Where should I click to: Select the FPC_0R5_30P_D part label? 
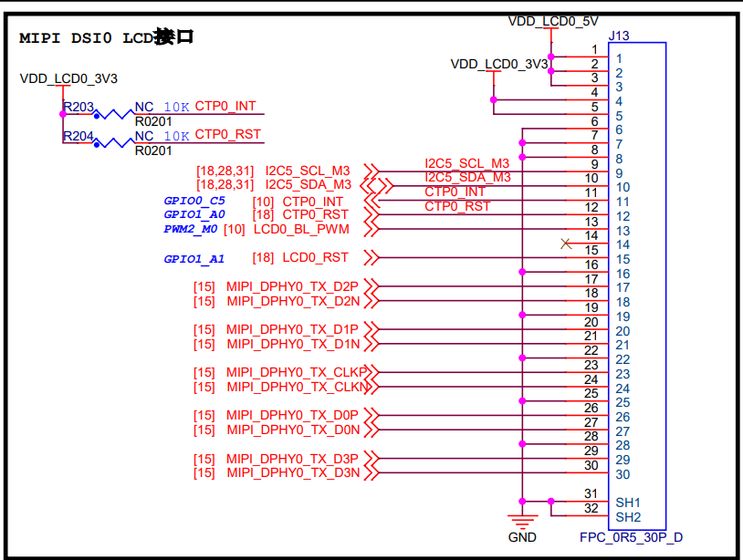[x=631, y=537]
